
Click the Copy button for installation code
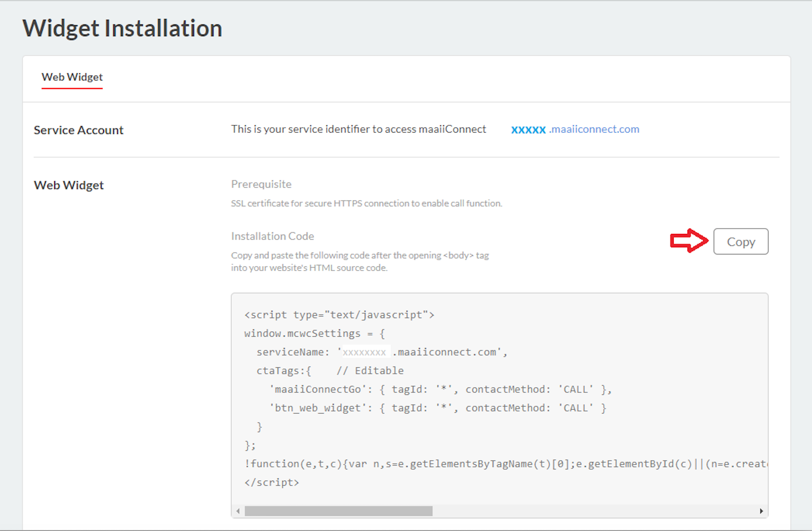[741, 241]
